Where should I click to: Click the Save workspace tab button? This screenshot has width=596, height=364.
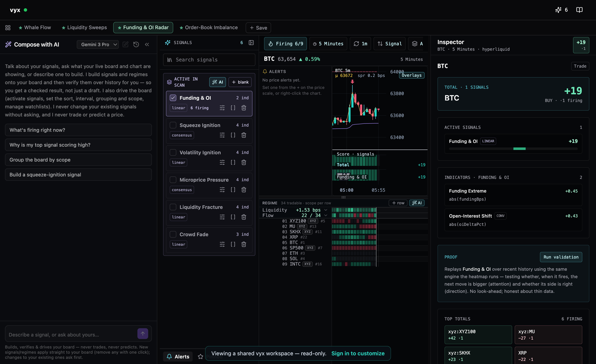click(258, 28)
